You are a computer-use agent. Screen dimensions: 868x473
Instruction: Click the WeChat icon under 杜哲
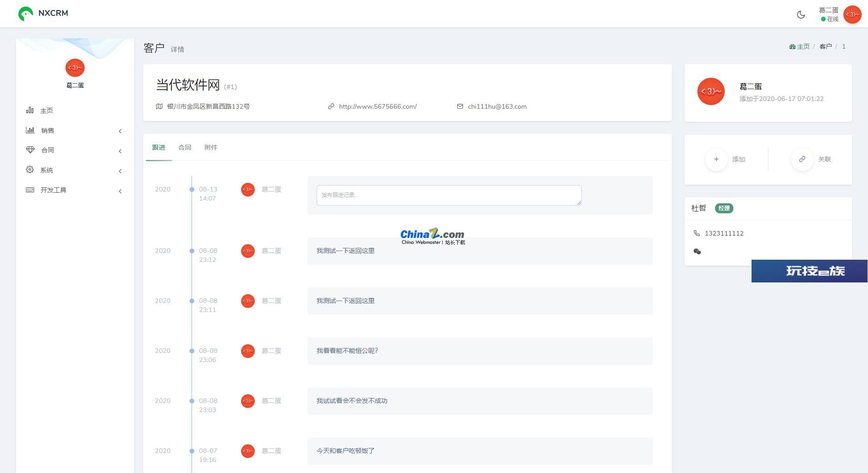point(697,251)
